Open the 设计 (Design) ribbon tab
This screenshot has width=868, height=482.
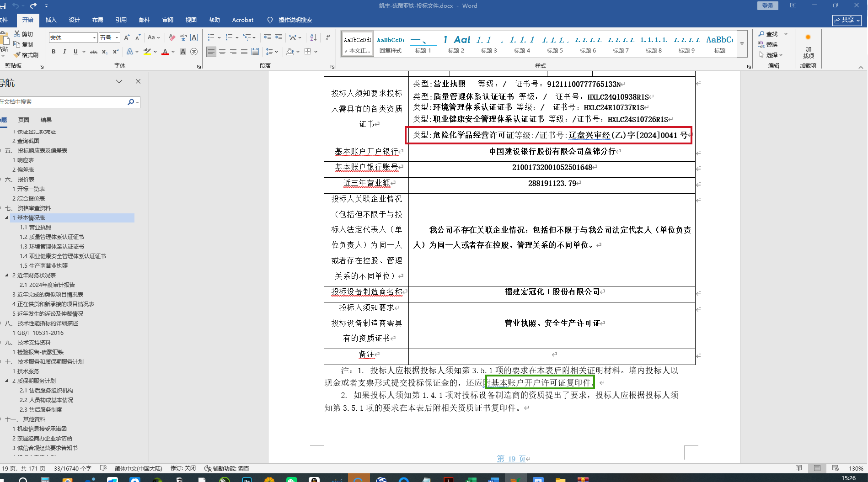(75, 20)
